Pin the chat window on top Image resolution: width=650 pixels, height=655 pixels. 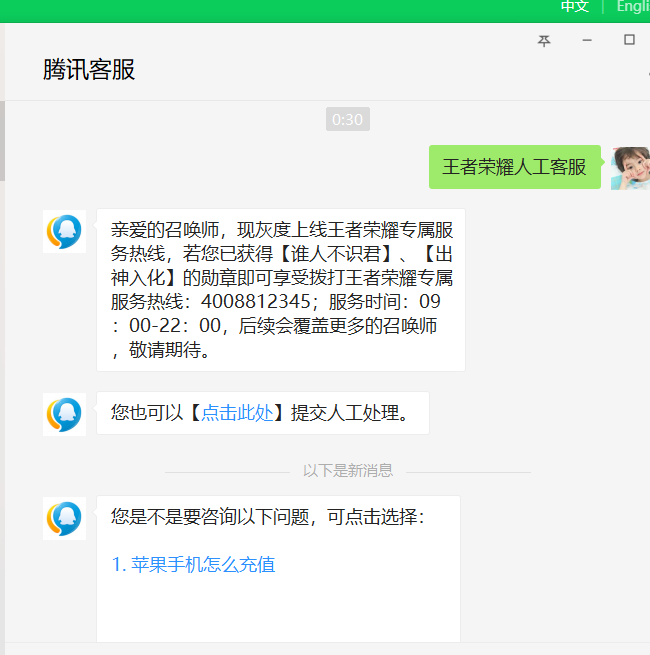tap(544, 41)
